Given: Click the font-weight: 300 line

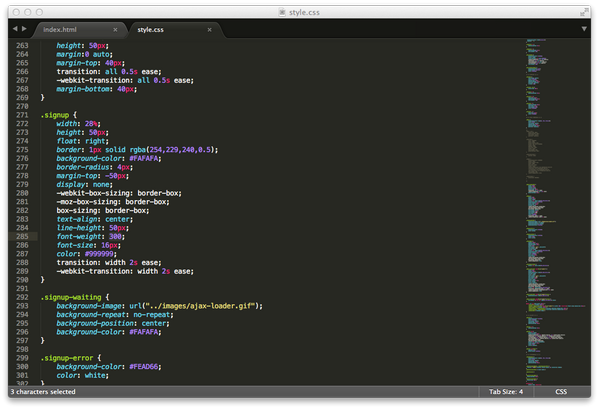Looking at the screenshot, I should click(91, 236).
